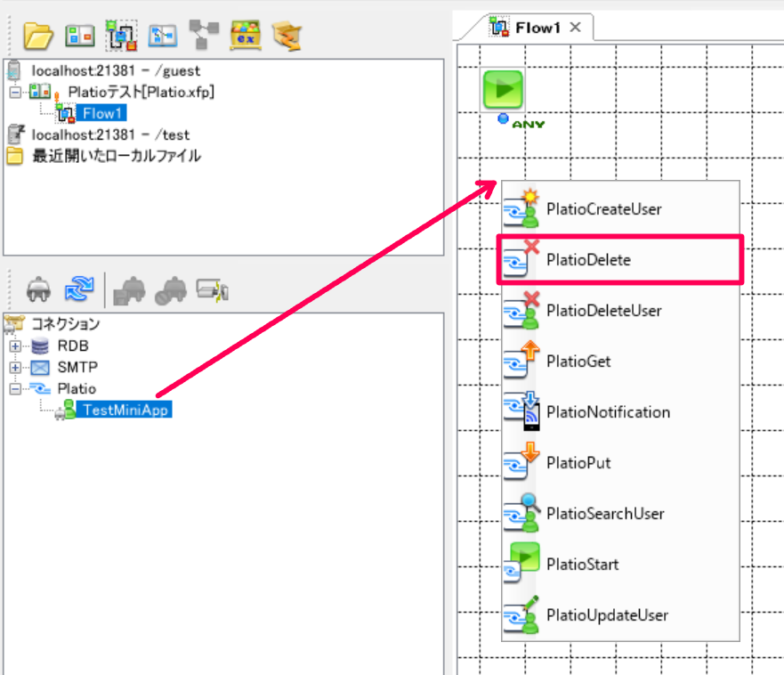Collapse the Platio connection node

15,389
